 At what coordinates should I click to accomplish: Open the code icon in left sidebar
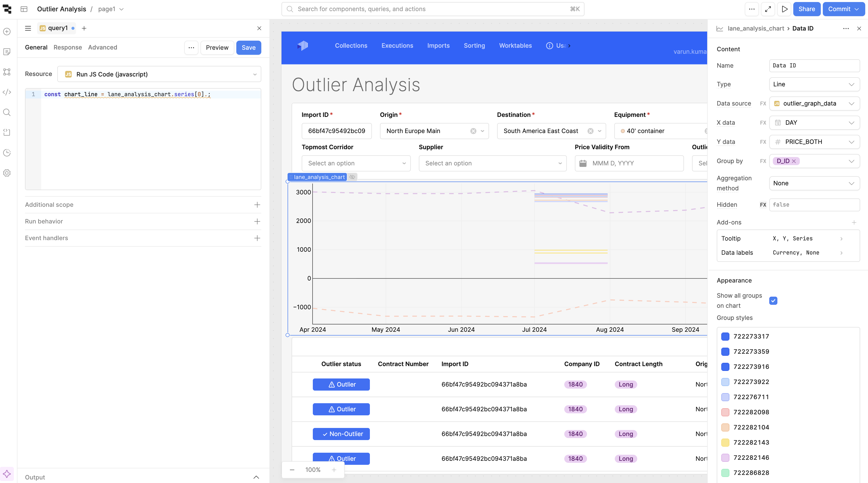click(x=7, y=92)
